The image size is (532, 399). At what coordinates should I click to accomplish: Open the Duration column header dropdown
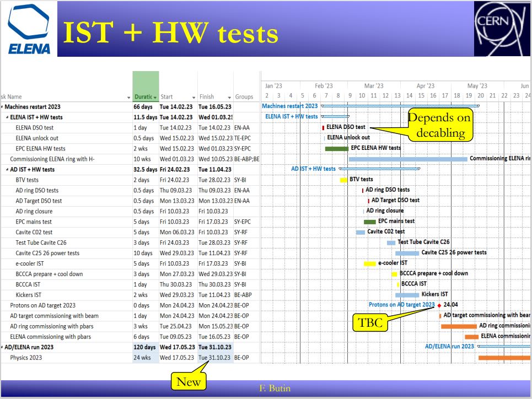(x=155, y=98)
